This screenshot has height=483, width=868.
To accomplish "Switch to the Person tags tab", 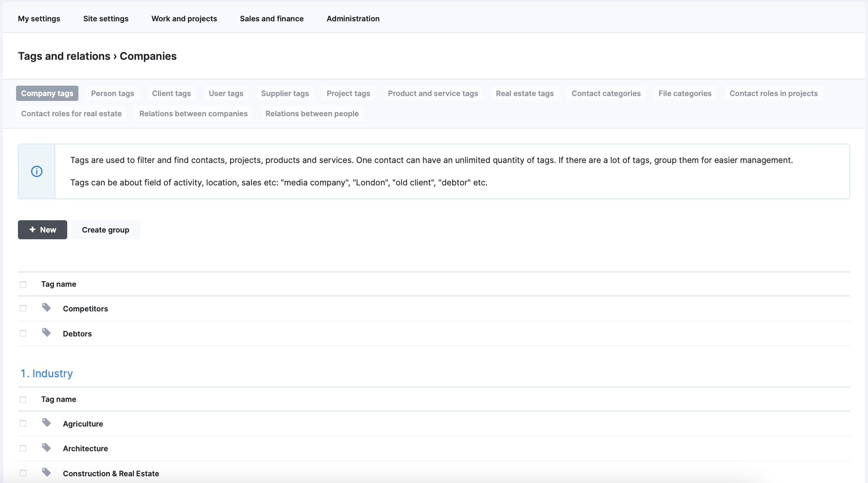I will (x=112, y=93).
